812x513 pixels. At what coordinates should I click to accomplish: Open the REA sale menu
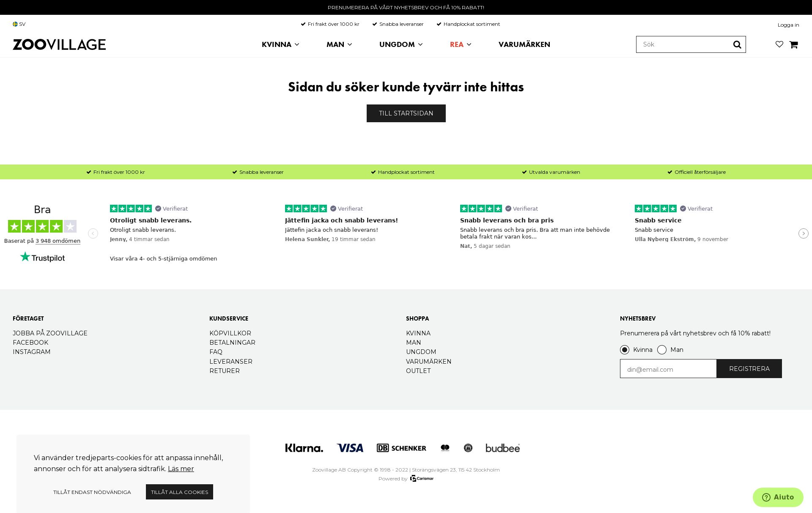point(457,44)
